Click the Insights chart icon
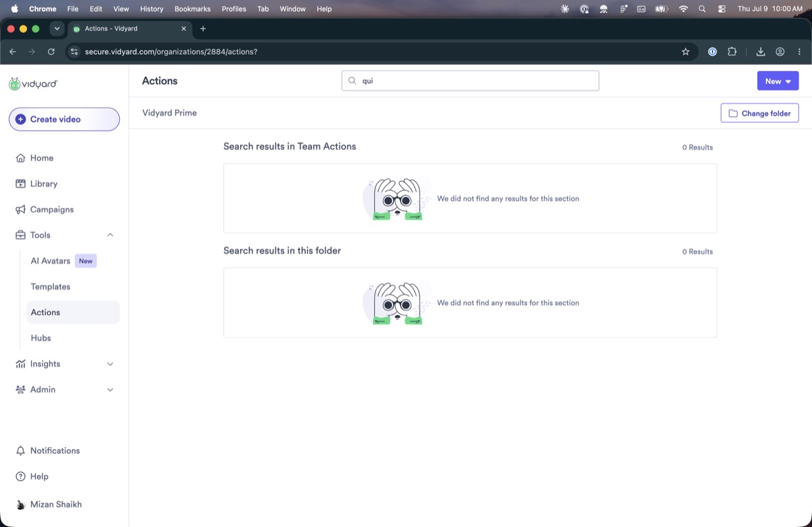 pyautogui.click(x=20, y=364)
